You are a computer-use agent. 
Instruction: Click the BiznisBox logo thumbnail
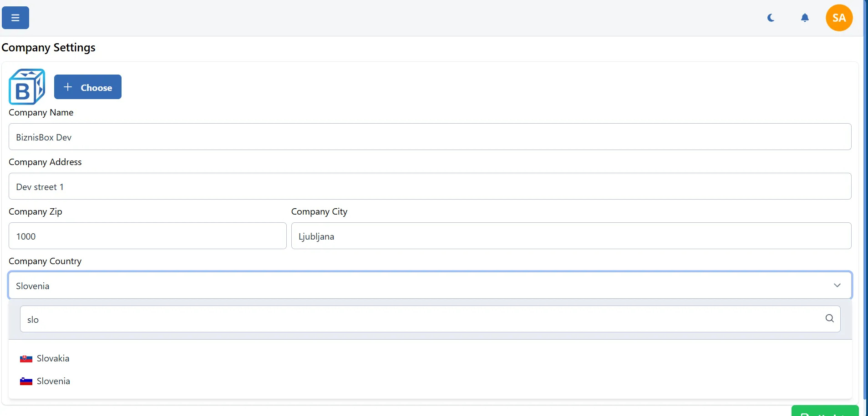26,86
